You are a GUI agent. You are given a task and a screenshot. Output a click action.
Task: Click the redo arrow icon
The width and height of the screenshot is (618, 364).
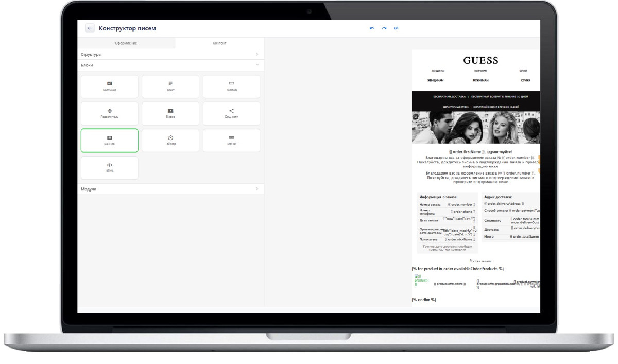coord(384,28)
